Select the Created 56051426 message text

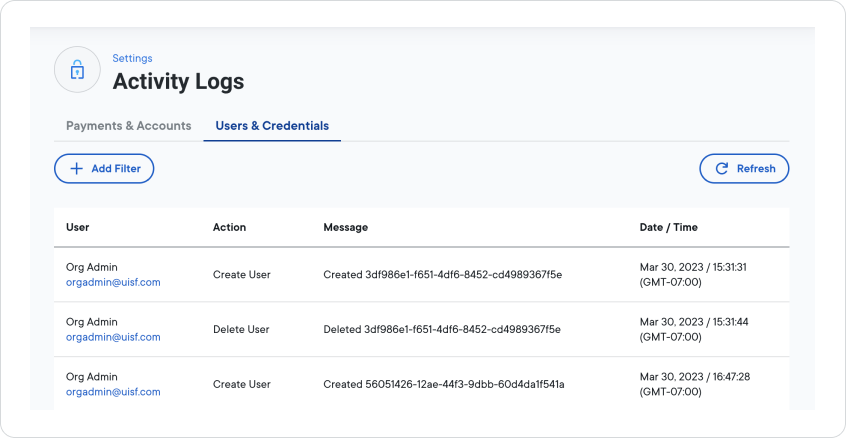444,384
